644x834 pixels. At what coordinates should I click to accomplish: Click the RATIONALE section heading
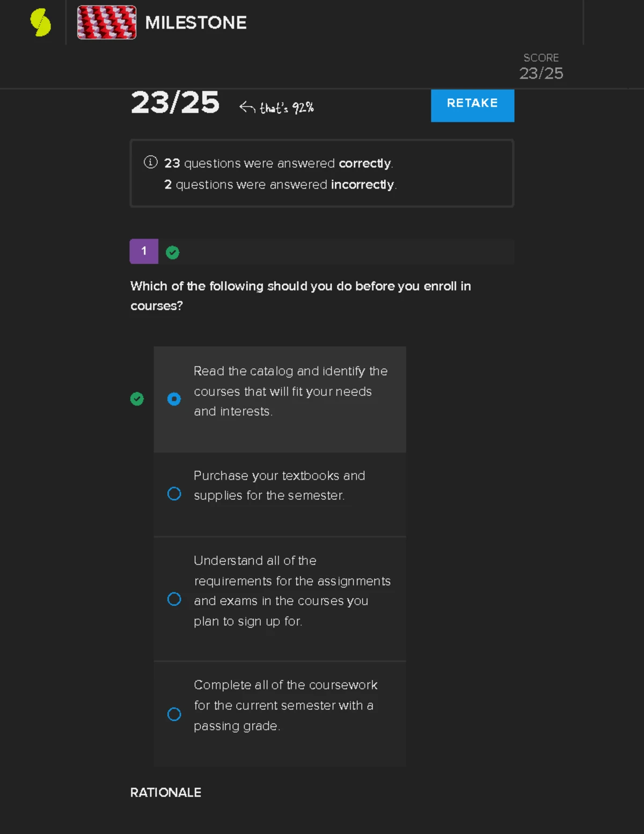point(165,792)
